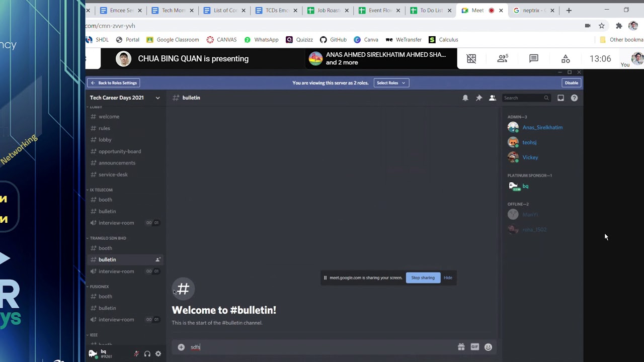Click member Anas_Sirelkhatim in admin list

(x=541, y=127)
